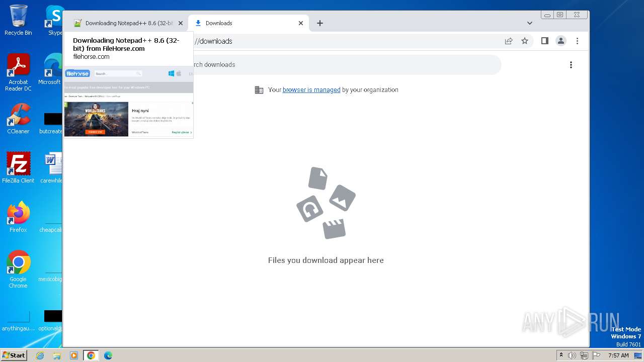Open the anythingau desktop file
The width and height of the screenshot is (644, 362).
(18, 322)
